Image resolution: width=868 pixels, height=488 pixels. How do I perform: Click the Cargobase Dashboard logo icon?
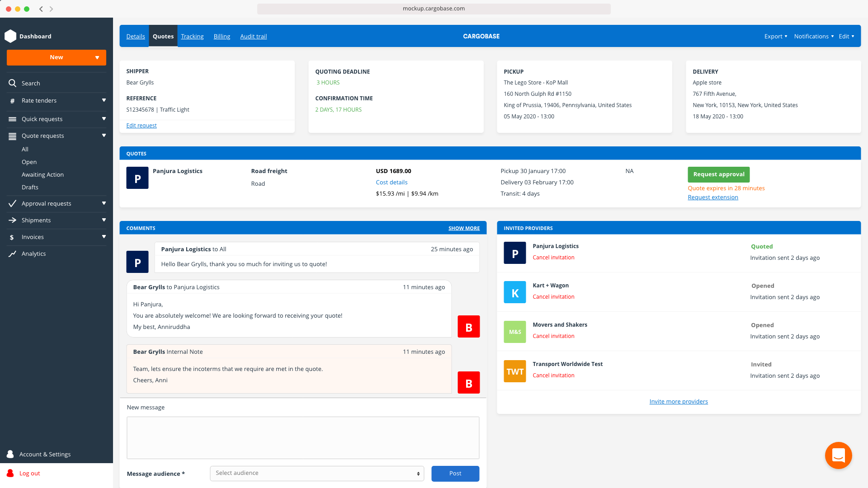point(10,36)
